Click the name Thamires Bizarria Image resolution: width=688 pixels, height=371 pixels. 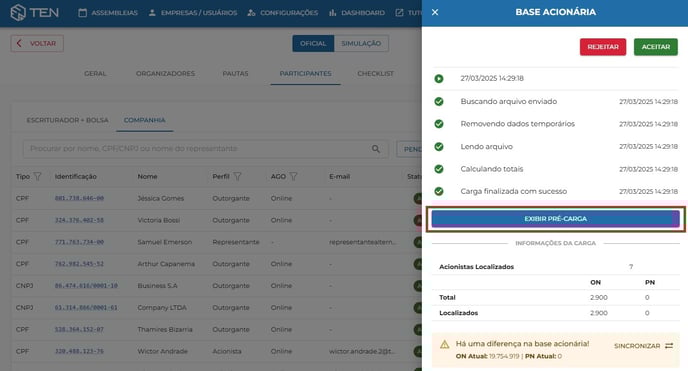(x=165, y=329)
